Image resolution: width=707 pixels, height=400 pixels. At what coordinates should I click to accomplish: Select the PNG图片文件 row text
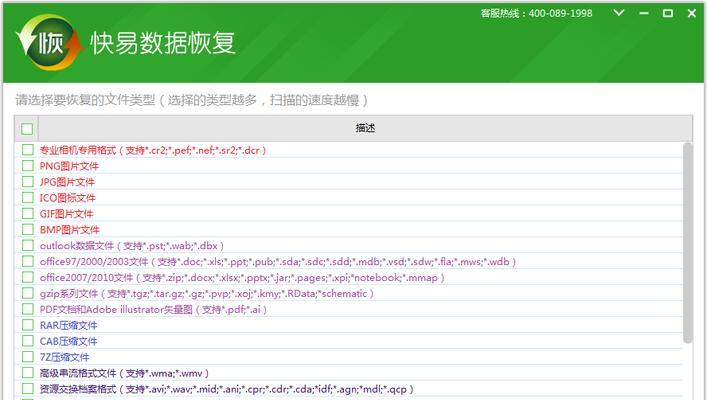coord(69,166)
